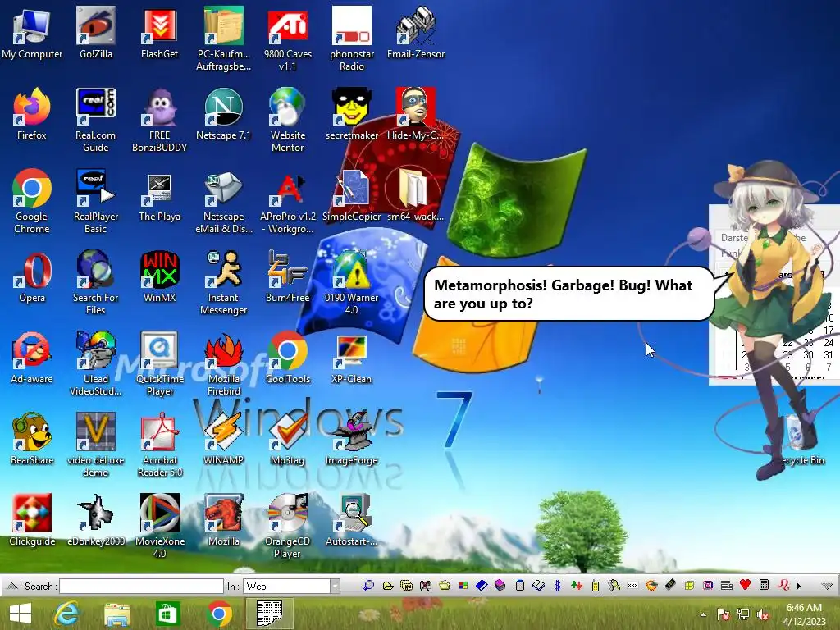Click the blue dollar sign toolbar icon
The image size is (840, 630).
557,586
